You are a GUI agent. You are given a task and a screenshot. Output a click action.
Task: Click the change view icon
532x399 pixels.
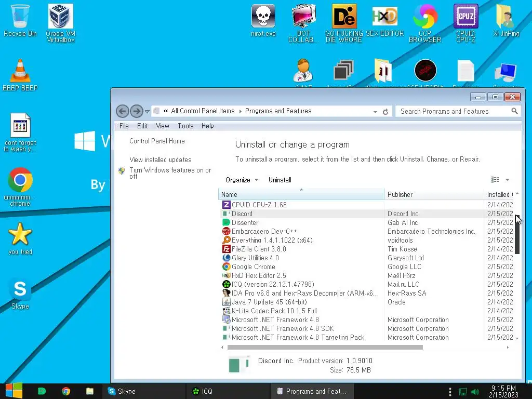(495, 179)
